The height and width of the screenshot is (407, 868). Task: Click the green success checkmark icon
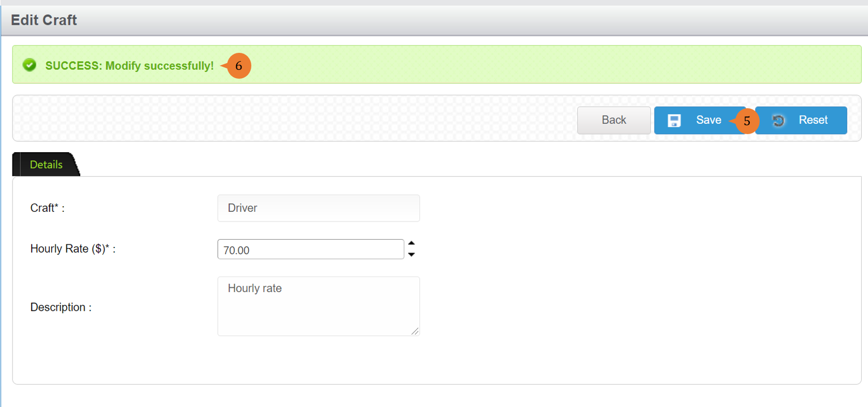point(30,65)
